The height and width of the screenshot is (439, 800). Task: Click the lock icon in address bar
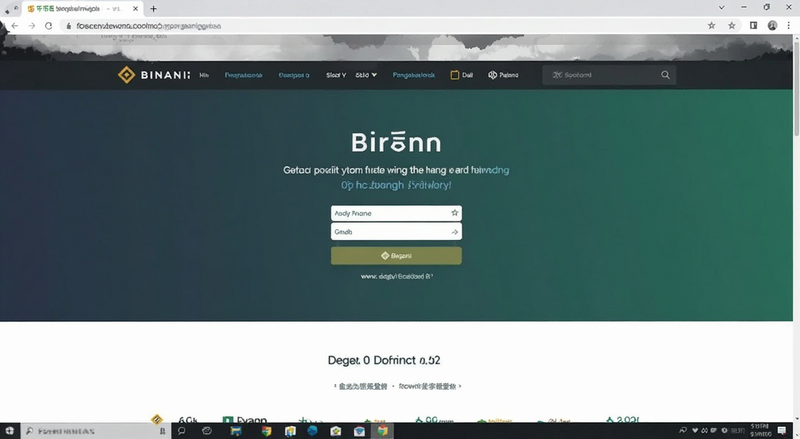pyautogui.click(x=68, y=26)
